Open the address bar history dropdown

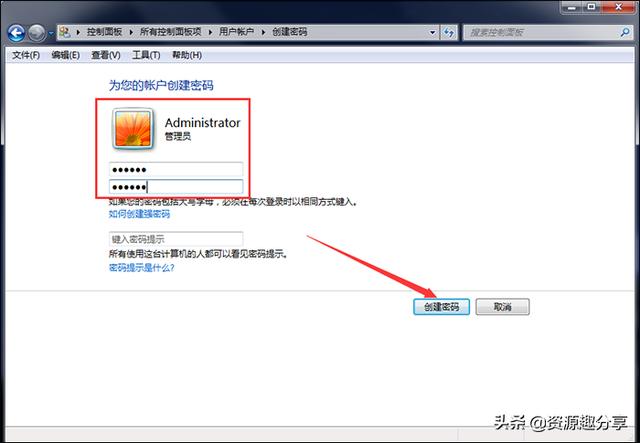pyautogui.click(x=432, y=32)
